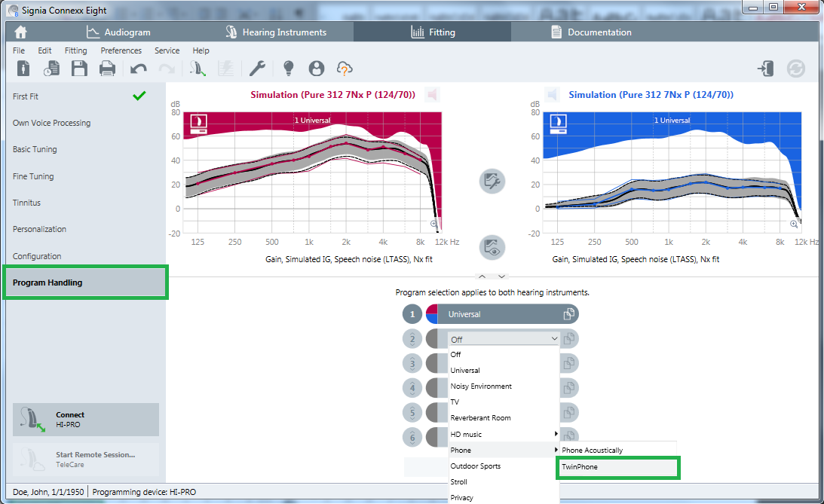
Task: Expand graph panel with down chevron
Action: (502, 276)
